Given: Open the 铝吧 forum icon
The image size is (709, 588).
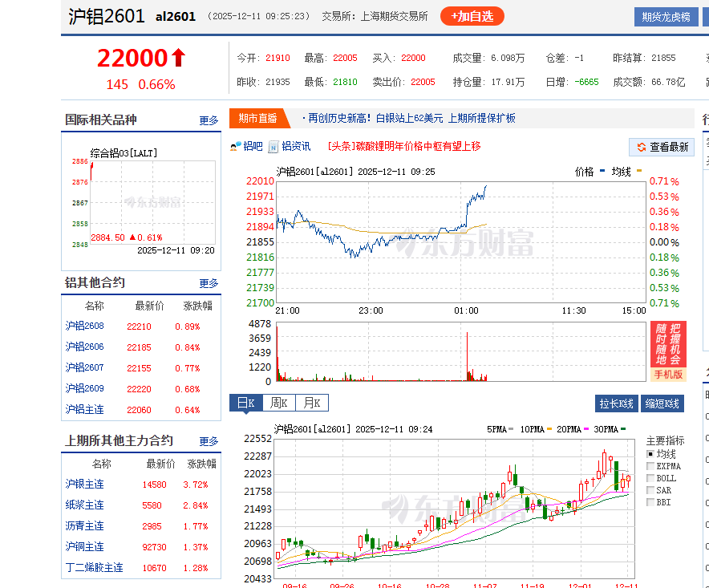Looking at the screenshot, I should pos(235,147).
